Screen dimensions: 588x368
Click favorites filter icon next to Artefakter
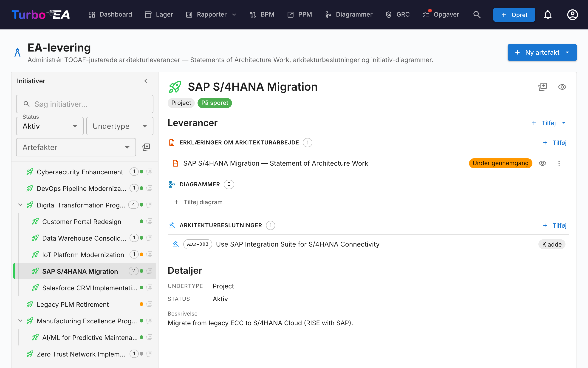[x=146, y=147]
